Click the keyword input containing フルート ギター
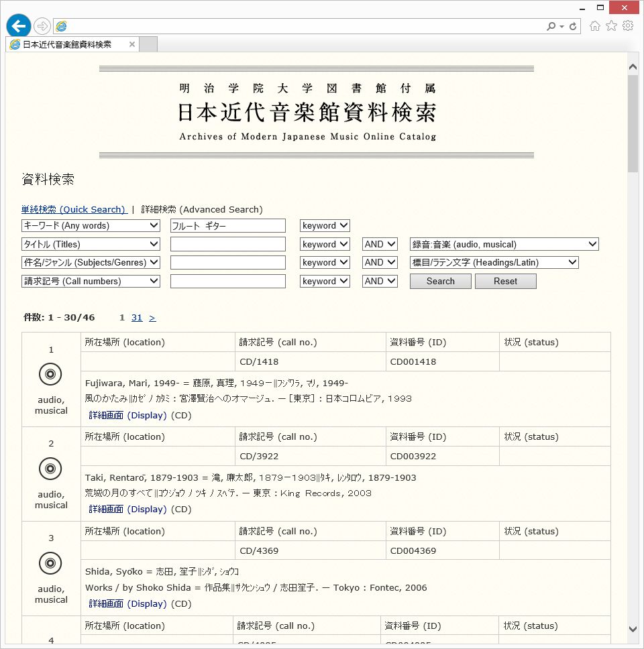Image resolution: width=644 pixels, height=649 pixels. coord(227,226)
